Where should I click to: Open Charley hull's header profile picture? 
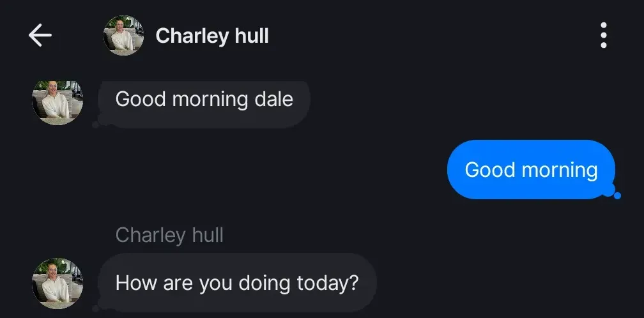click(x=123, y=36)
